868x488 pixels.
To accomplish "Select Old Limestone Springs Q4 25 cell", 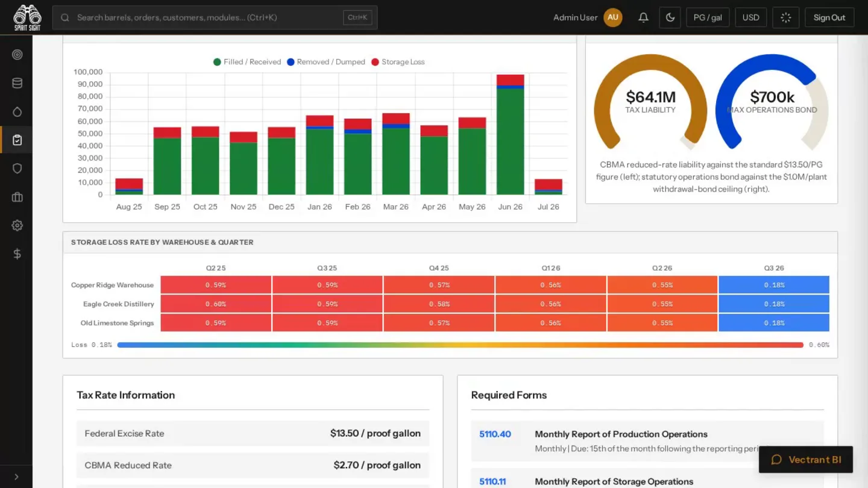I will (439, 323).
